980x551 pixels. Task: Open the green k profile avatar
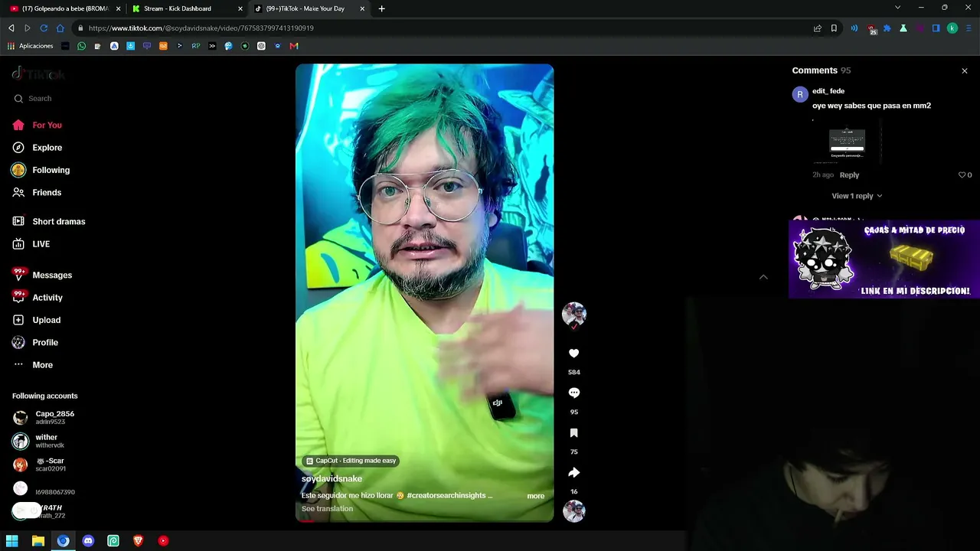[952, 28]
